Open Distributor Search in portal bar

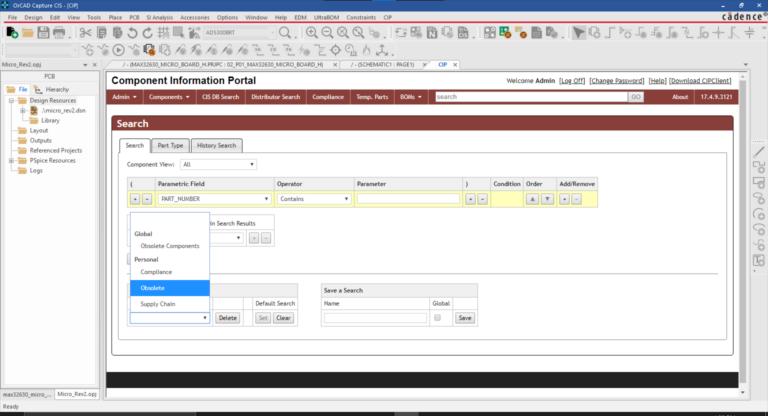coord(276,97)
